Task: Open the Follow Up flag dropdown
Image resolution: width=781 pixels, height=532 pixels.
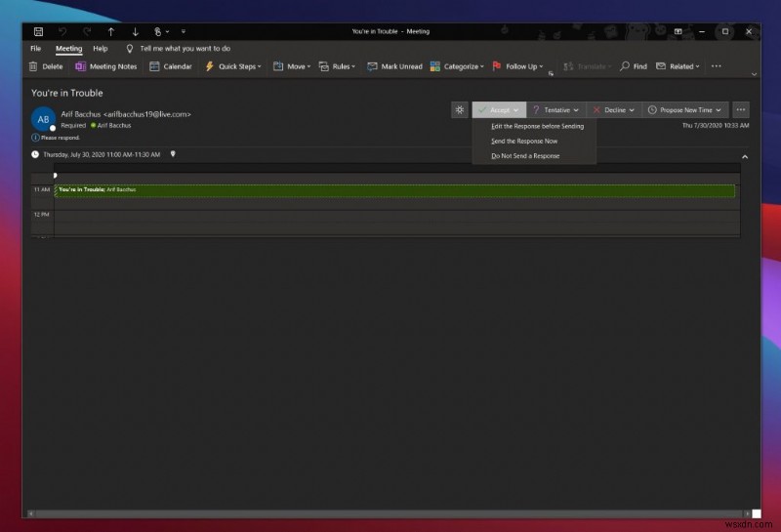Action: coord(517,66)
